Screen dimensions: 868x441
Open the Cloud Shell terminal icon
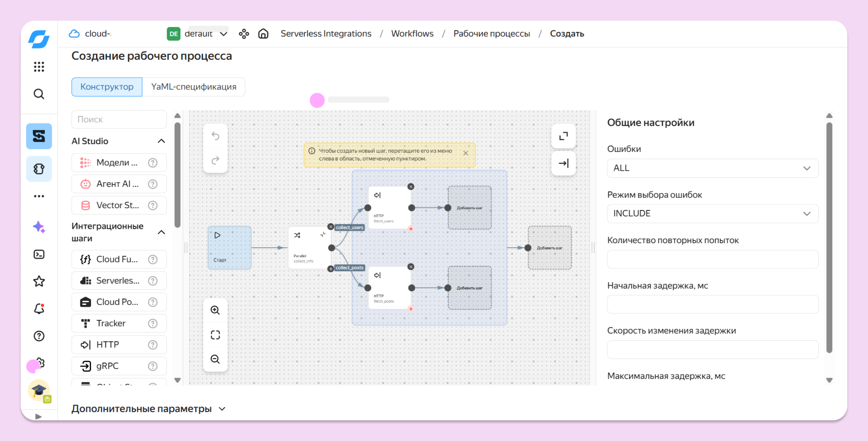pos(39,254)
